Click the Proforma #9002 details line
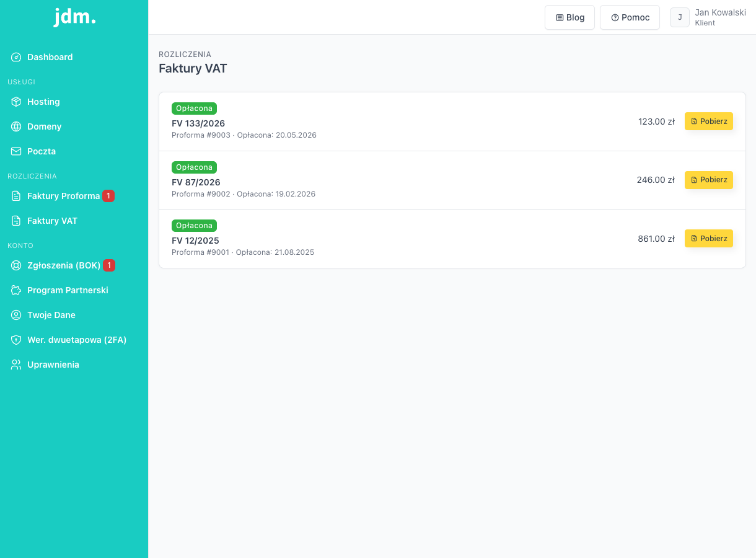756x558 pixels. pyautogui.click(x=244, y=194)
